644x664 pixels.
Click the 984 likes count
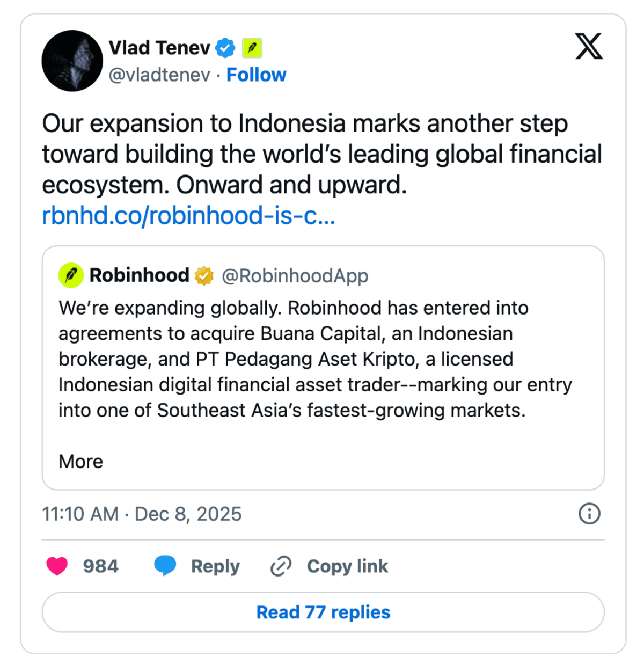pyautogui.click(x=100, y=566)
